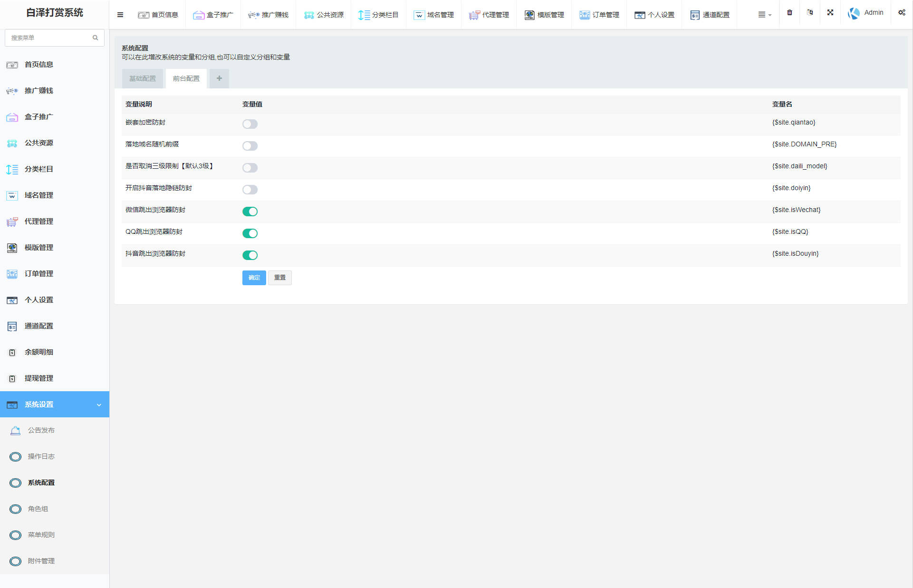Click the Admin username link
Image resolution: width=913 pixels, height=588 pixels.
(874, 12)
